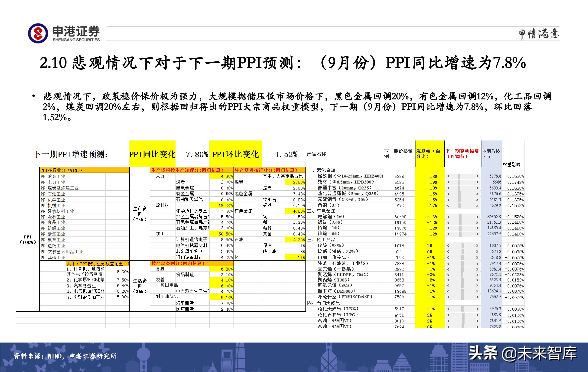Click the slider thumb in 电解铜 row
This screenshot has width=588, height=372.
coord(460,217)
